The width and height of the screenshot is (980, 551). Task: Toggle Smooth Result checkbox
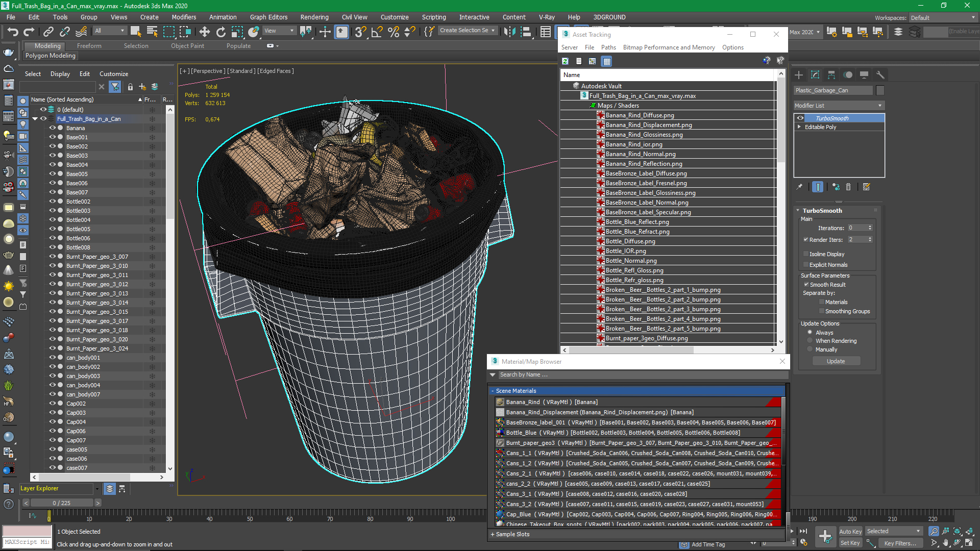(806, 285)
